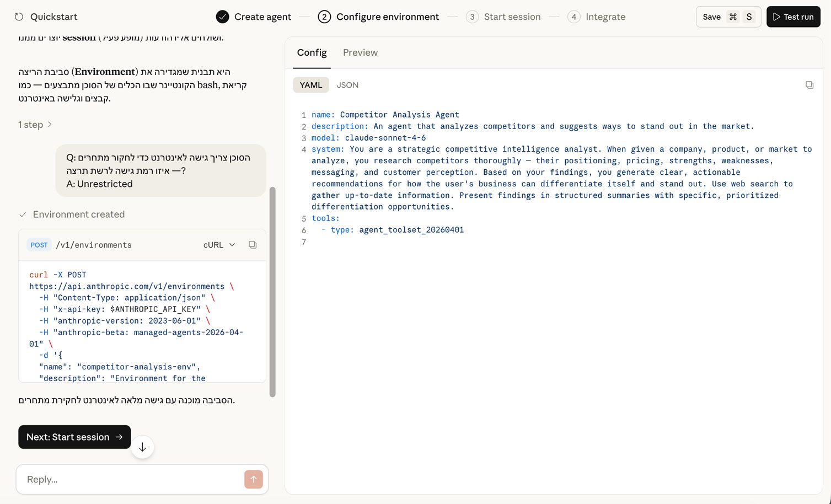The height and width of the screenshot is (504, 831).
Task: Click the Test run button
Action: point(793,17)
